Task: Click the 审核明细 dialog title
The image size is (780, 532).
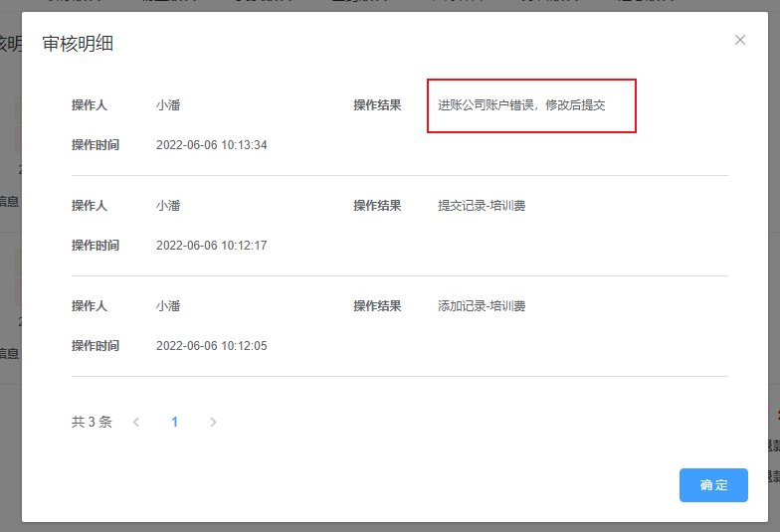Action: click(x=78, y=44)
